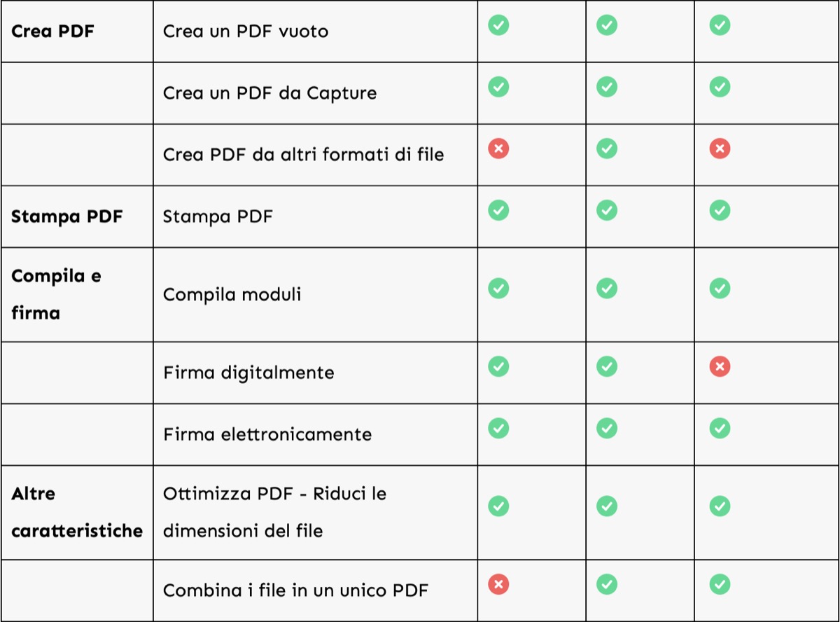Click the Compila e firma category heading
The height and width of the screenshot is (622, 840).
tap(56, 294)
